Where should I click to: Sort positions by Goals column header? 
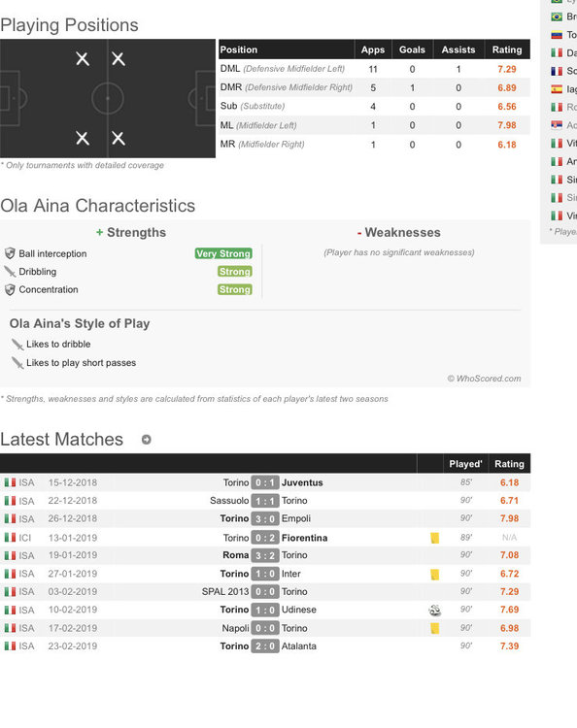412,50
